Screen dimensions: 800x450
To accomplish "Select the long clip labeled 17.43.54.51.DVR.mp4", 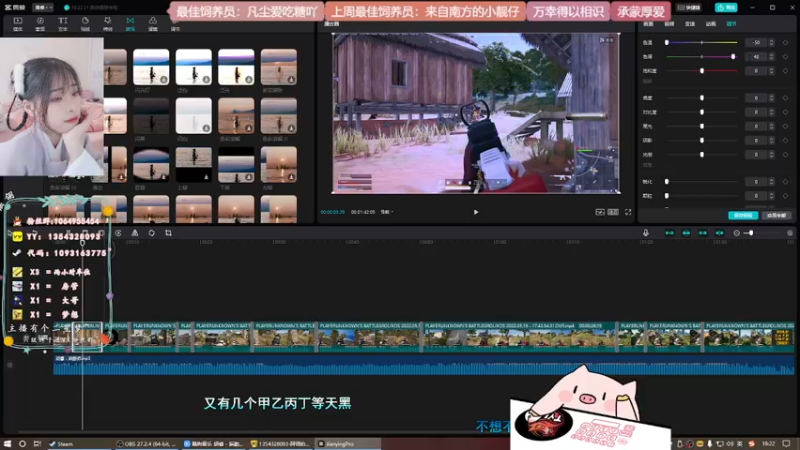I will 519,337.
